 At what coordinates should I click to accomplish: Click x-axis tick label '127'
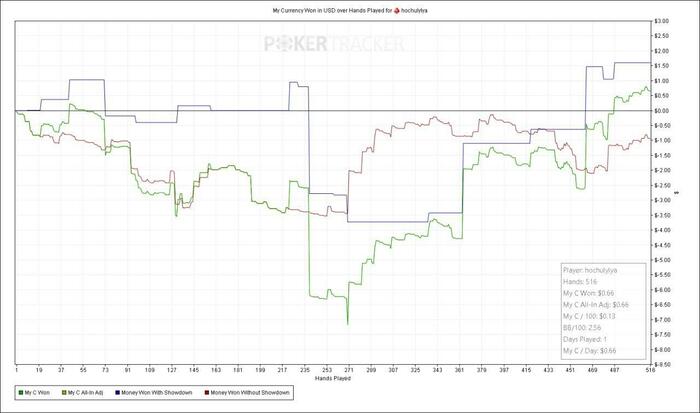pos(171,370)
